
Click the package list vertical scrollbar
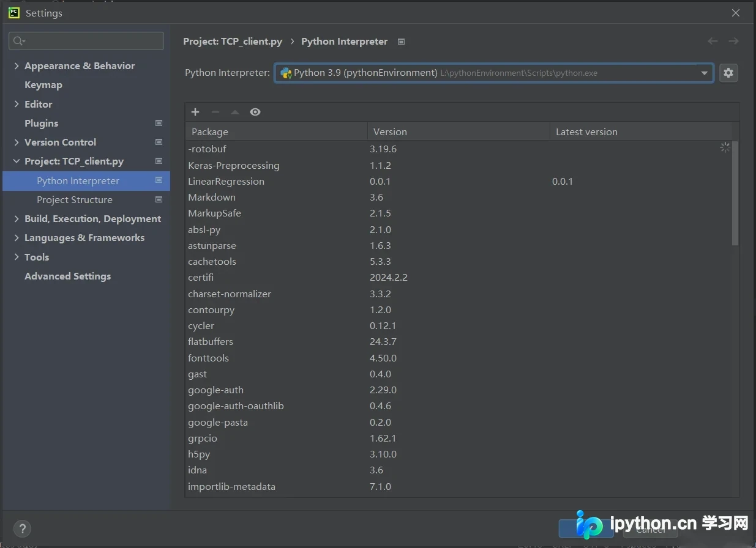pos(735,193)
